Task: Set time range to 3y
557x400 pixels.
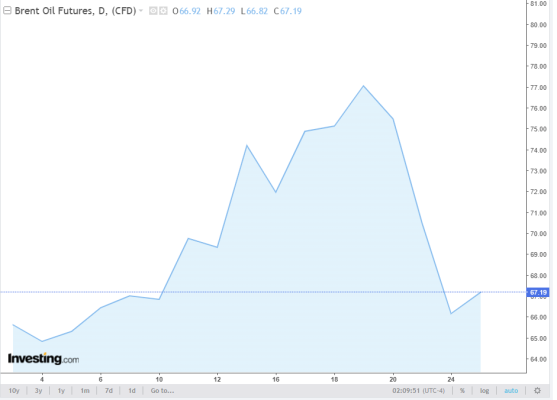Action: 38,391
